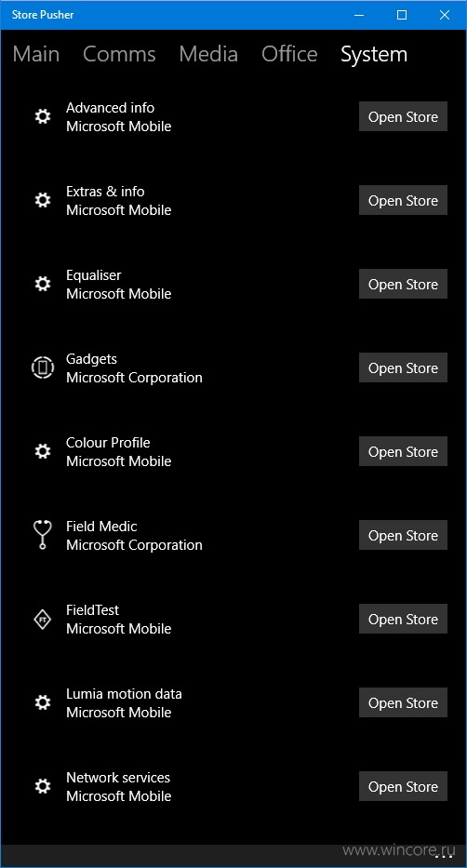Go to the Media tab
Image resolution: width=467 pixels, height=868 pixels.
pos(208,54)
